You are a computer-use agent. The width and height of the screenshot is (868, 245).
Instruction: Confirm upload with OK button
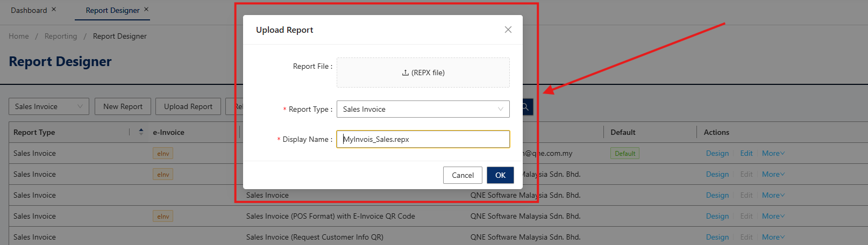click(500, 175)
